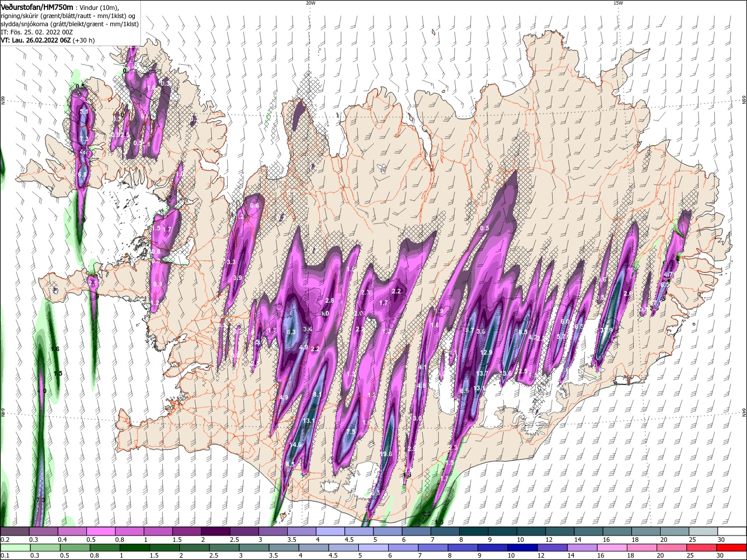
Task: Click the 6.8 value in Westfjords
Action: point(82,174)
